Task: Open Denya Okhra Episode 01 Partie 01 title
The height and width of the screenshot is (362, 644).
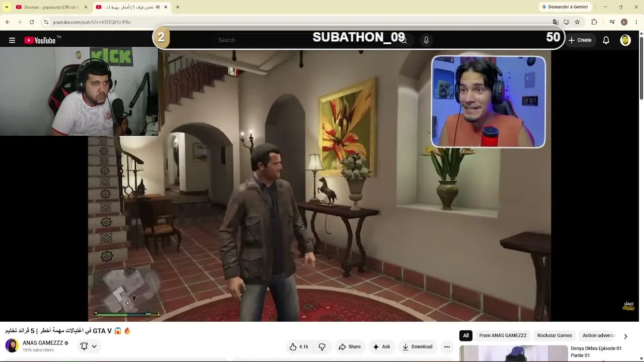Action: point(596,352)
